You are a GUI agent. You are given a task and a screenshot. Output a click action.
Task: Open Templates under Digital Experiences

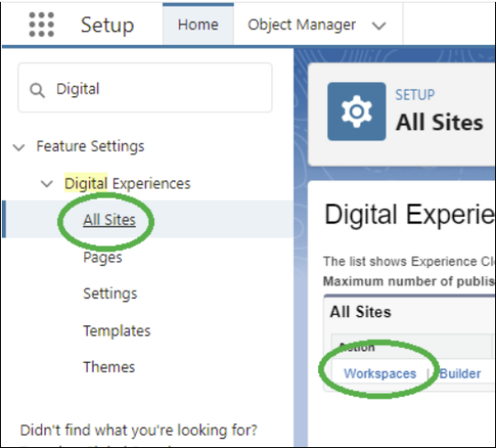(x=116, y=331)
